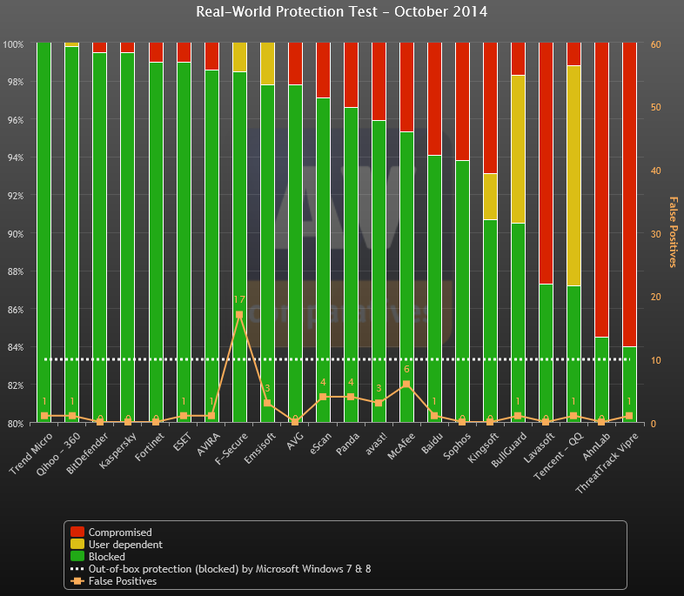This screenshot has height=596, width=684.
Task: Toggle the Out-of-box protection legend entry
Action: pos(221,569)
